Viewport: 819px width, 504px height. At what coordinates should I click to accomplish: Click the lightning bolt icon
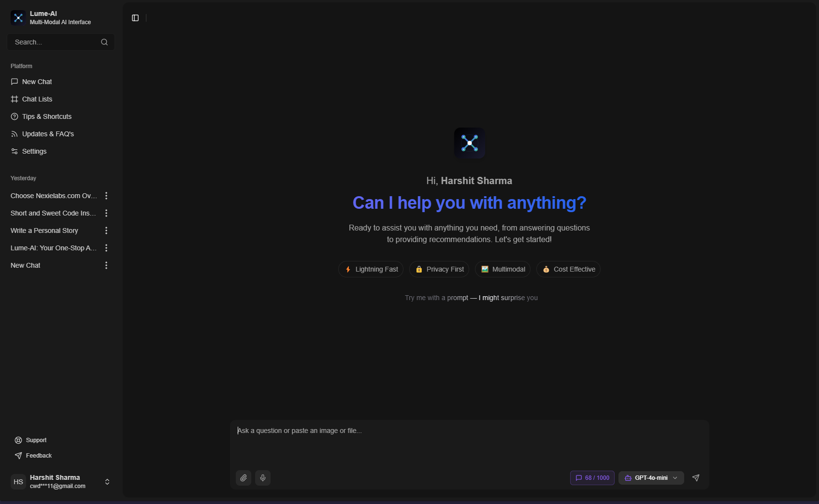point(348,269)
